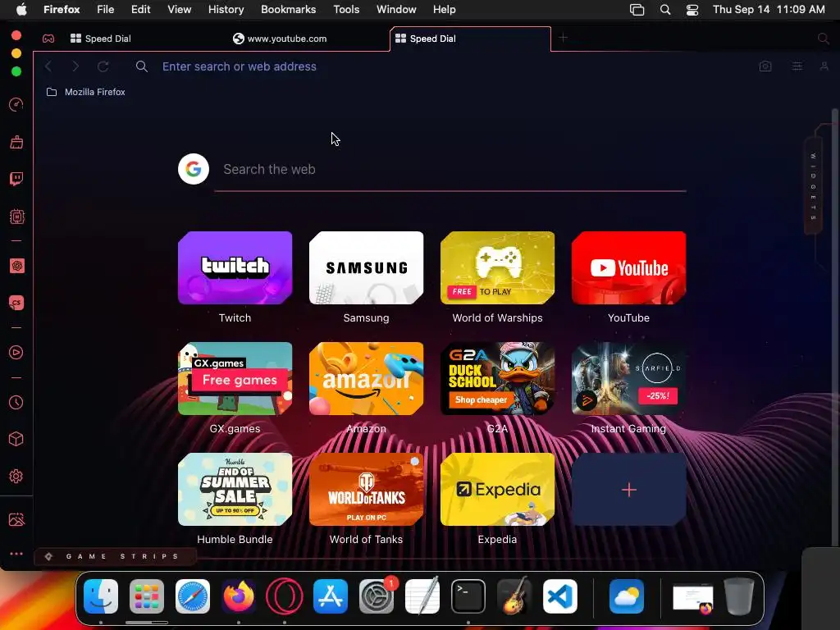This screenshot has height=630, width=840.
Task: Open the GX Control speedometer icon in sidebar
Action: [x=16, y=104]
